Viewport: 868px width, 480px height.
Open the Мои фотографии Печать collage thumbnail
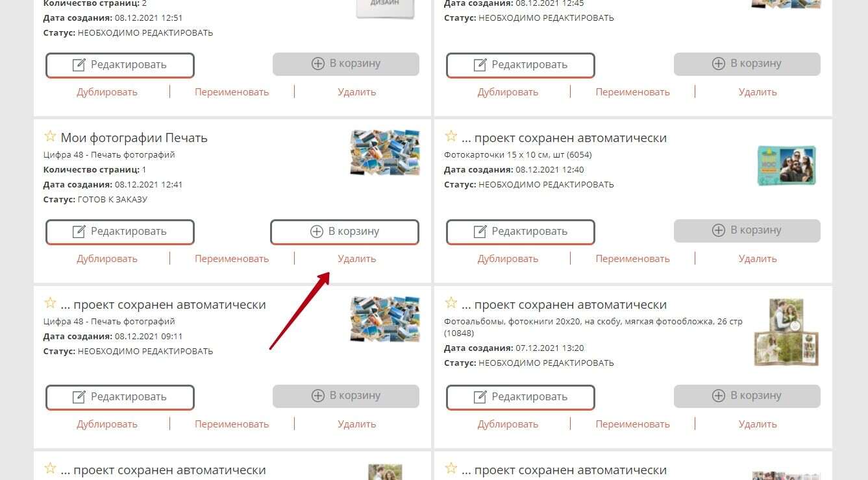[385, 152]
